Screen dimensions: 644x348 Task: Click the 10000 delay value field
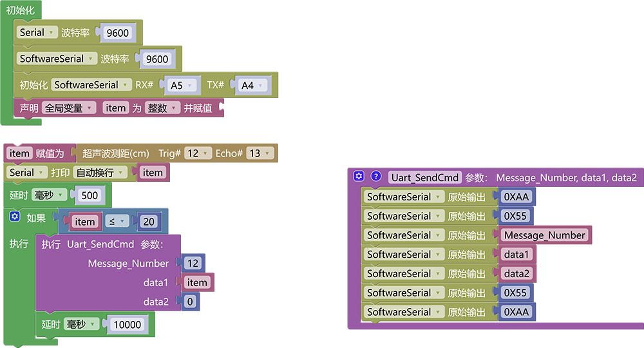(128, 325)
